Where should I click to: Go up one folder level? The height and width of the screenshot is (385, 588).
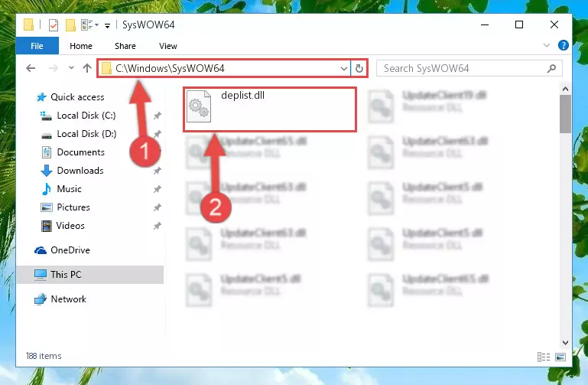tap(87, 68)
